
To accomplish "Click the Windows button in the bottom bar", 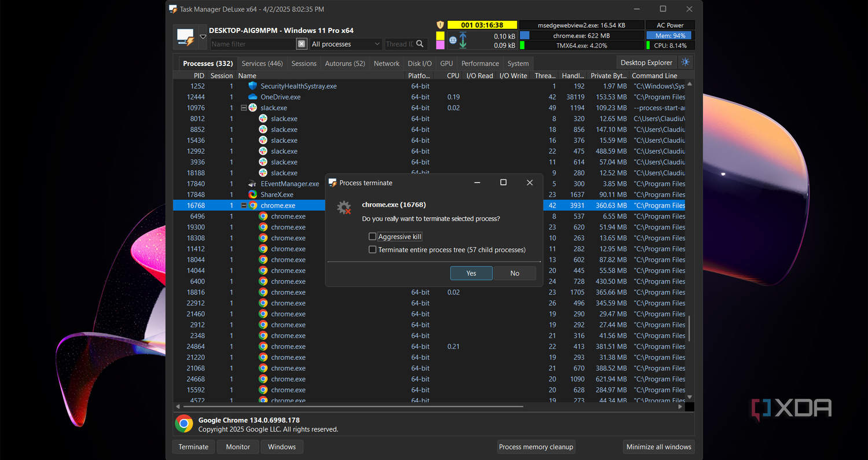I will point(282,447).
